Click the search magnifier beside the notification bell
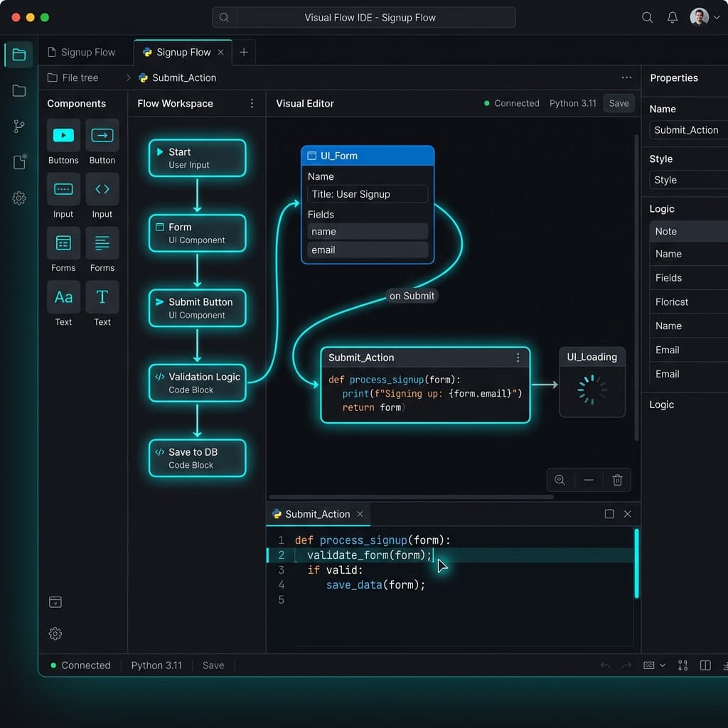The height and width of the screenshot is (728, 728). point(647,18)
